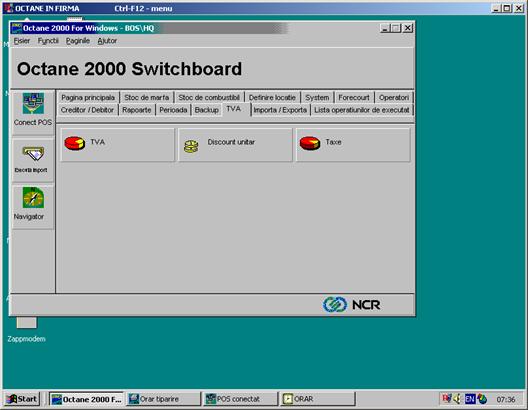Switch to Orar tiparire taskbar button
This screenshot has width=528, height=410.
163,399
